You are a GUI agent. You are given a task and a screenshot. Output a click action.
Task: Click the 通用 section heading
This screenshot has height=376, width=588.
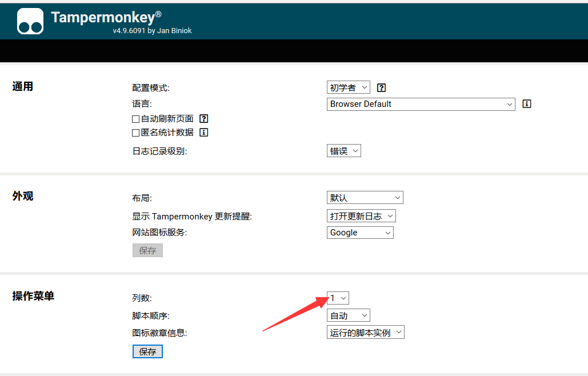point(22,87)
